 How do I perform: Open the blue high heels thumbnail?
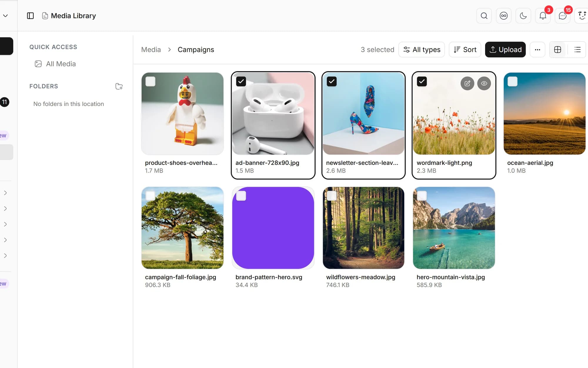coord(363,114)
